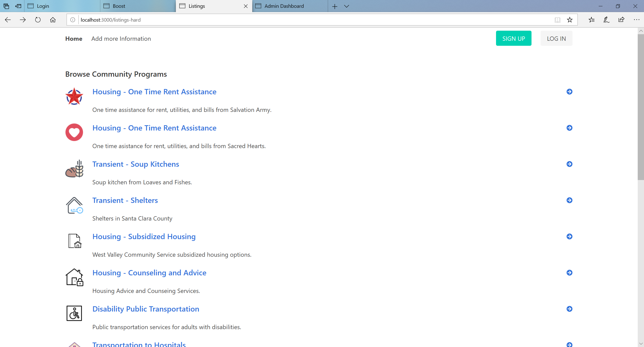Click the LOG IN button
This screenshot has width=644, height=347.
pyautogui.click(x=556, y=38)
